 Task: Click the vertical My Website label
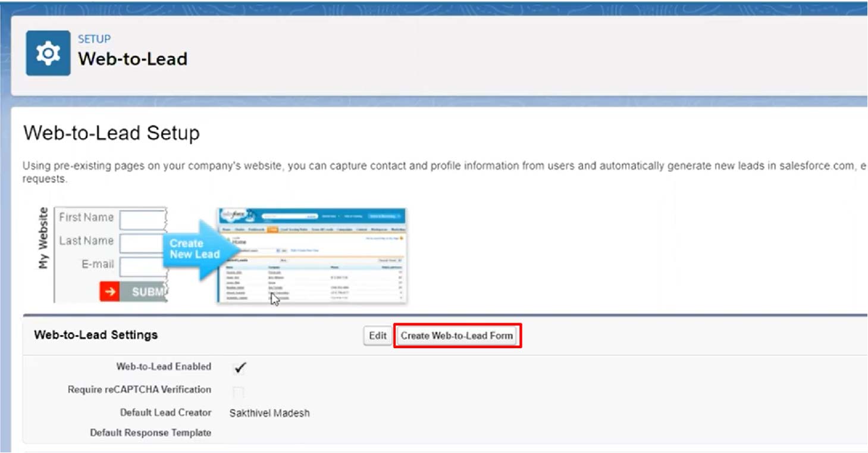[x=43, y=238]
